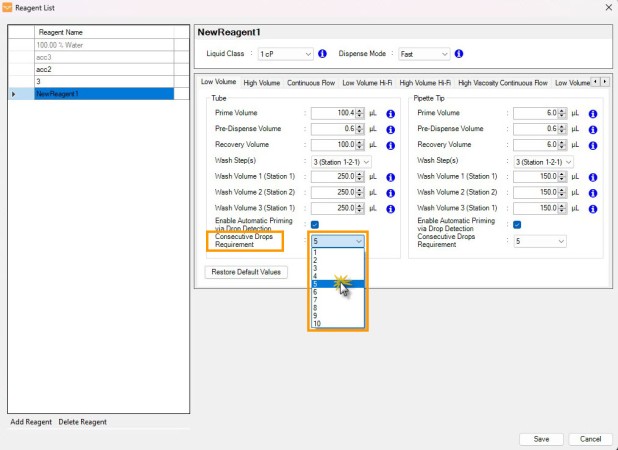Toggle Tube Enable Automatic Priming checkbox
This screenshot has width=618, height=450.
pyautogui.click(x=315, y=225)
